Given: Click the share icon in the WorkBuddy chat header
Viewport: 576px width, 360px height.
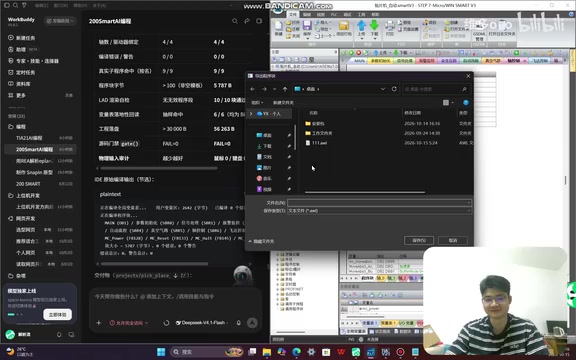Looking at the screenshot, I should pos(247,21).
